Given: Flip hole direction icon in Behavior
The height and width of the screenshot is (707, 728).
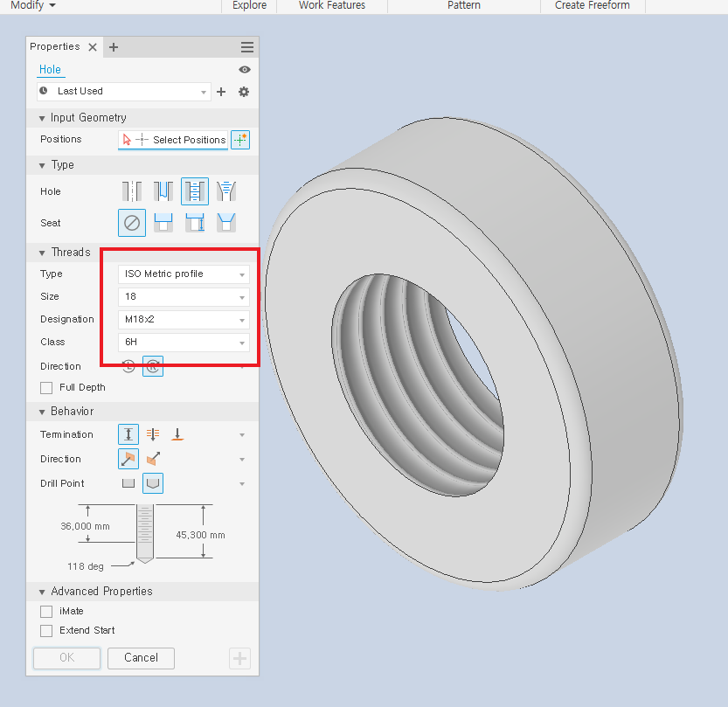Looking at the screenshot, I should pyautogui.click(x=153, y=459).
